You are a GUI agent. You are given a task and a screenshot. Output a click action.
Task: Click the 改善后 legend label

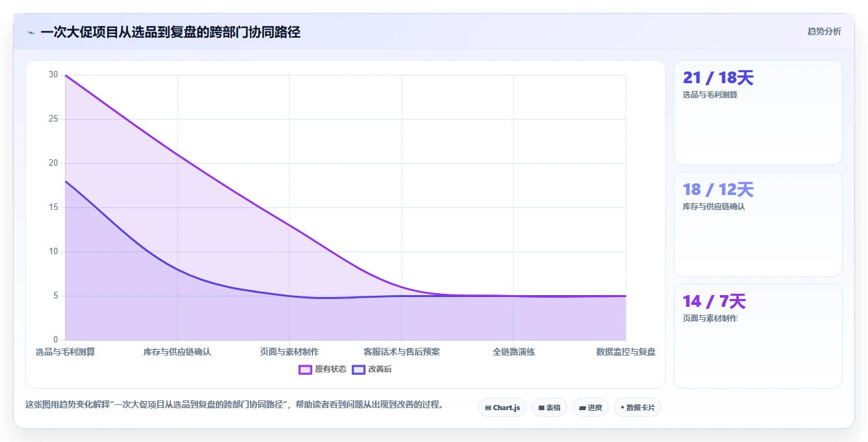[x=380, y=369]
